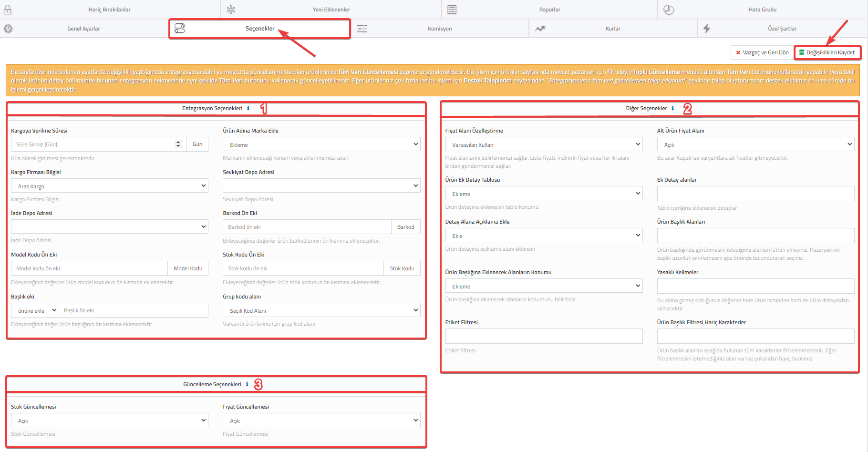Click the Gün unit addon button
868x452 pixels.
pyautogui.click(x=197, y=144)
